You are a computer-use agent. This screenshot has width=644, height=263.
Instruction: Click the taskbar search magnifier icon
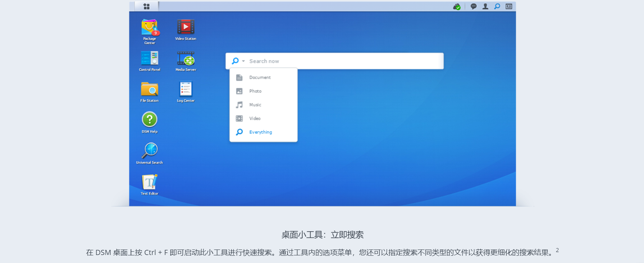(497, 7)
